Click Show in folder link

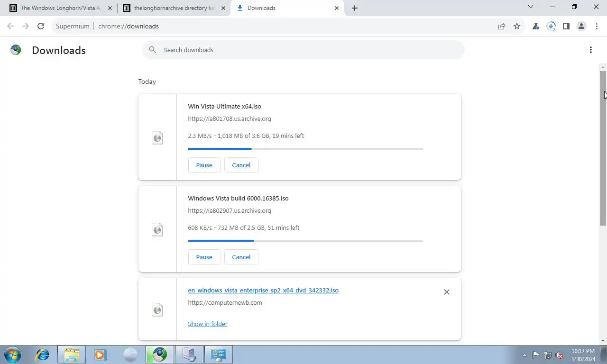tap(208, 324)
